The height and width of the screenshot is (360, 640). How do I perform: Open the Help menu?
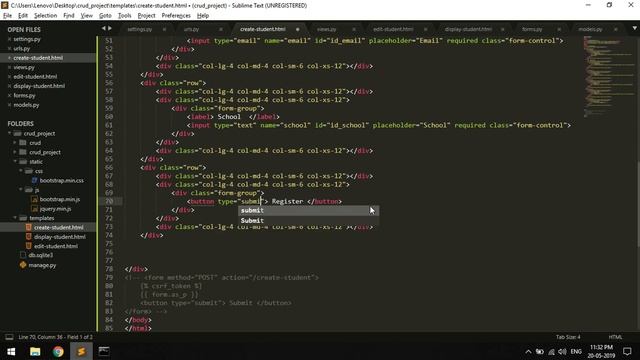click(x=203, y=16)
